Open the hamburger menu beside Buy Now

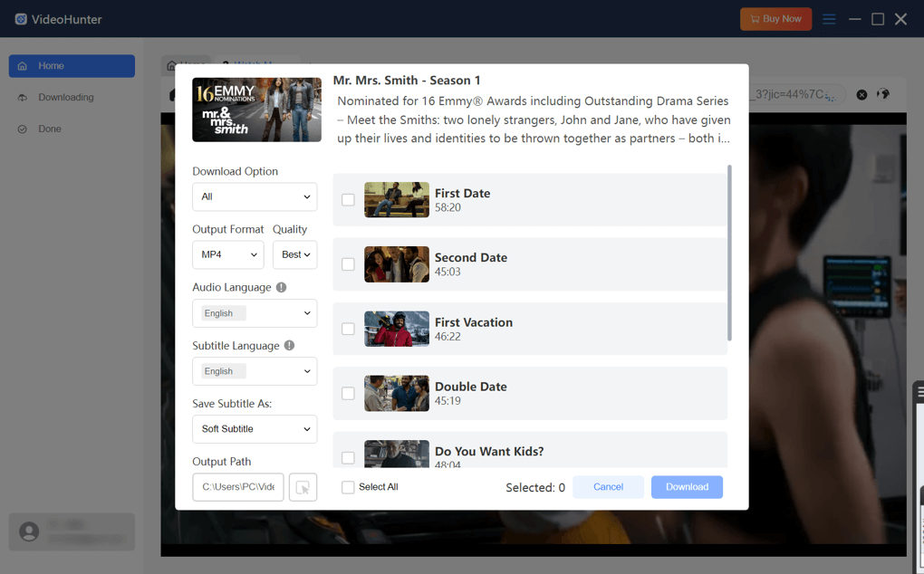(829, 18)
